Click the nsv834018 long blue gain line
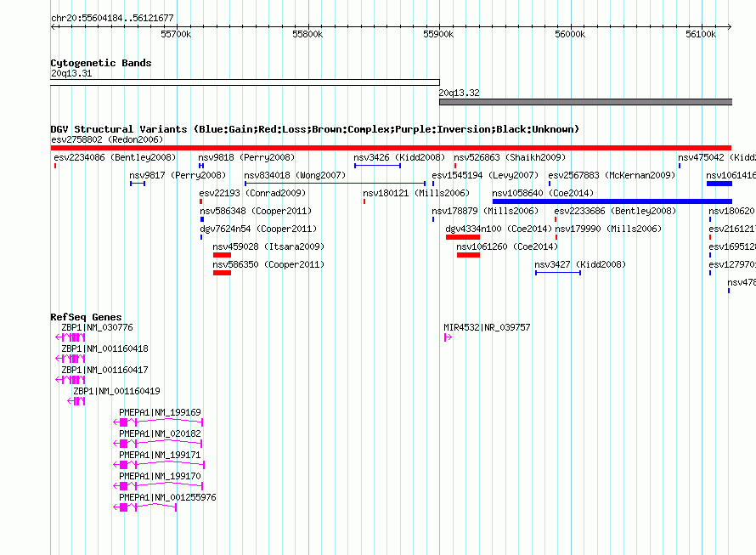The image size is (756, 555). [x=335, y=184]
